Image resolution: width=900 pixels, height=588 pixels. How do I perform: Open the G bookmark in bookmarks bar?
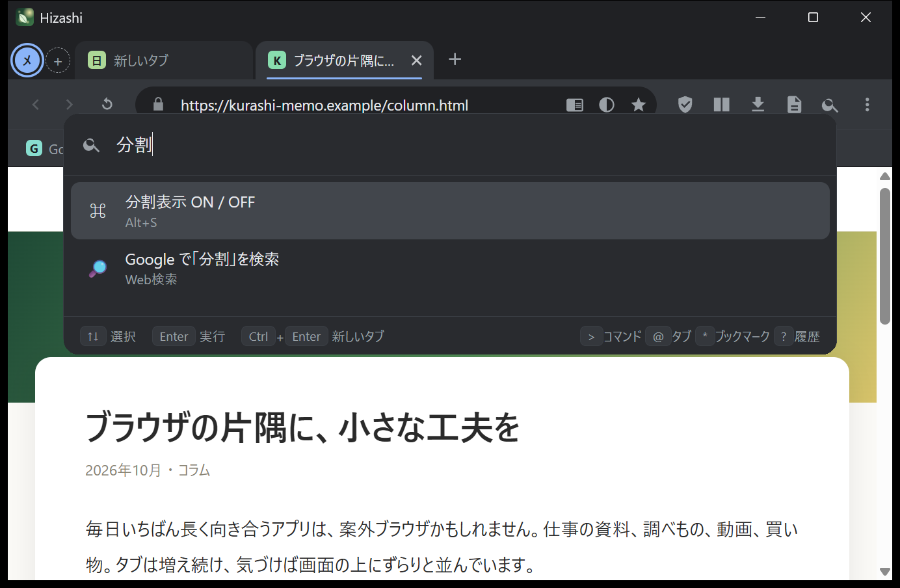(44, 148)
